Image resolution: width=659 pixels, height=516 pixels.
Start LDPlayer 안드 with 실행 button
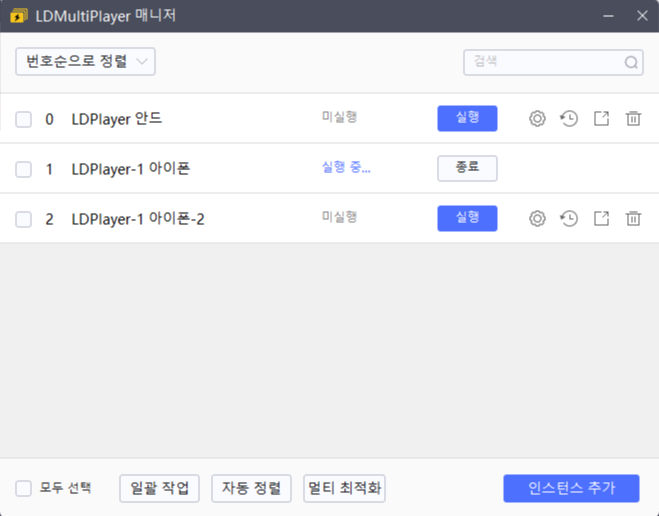pyautogui.click(x=467, y=118)
